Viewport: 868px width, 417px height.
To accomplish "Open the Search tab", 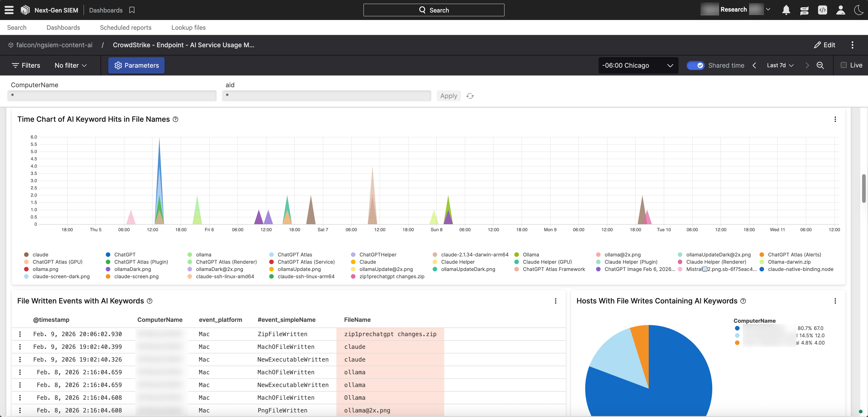I will coord(17,28).
